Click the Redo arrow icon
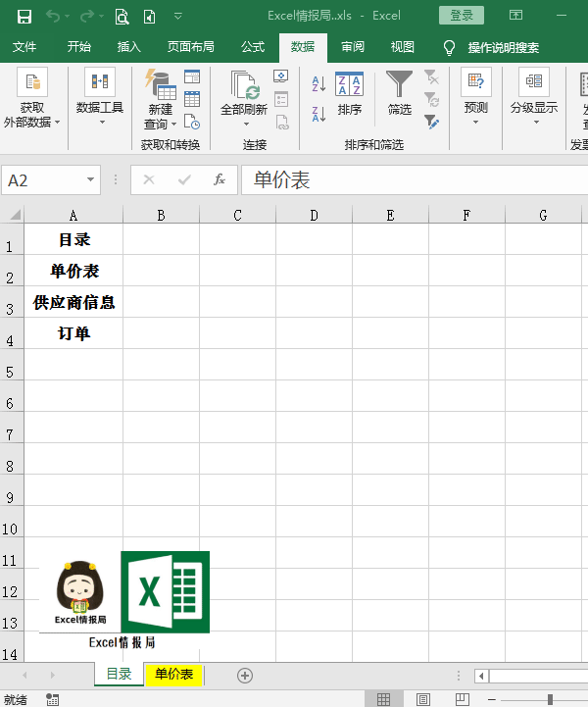The width and height of the screenshot is (588, 707). 86,17
